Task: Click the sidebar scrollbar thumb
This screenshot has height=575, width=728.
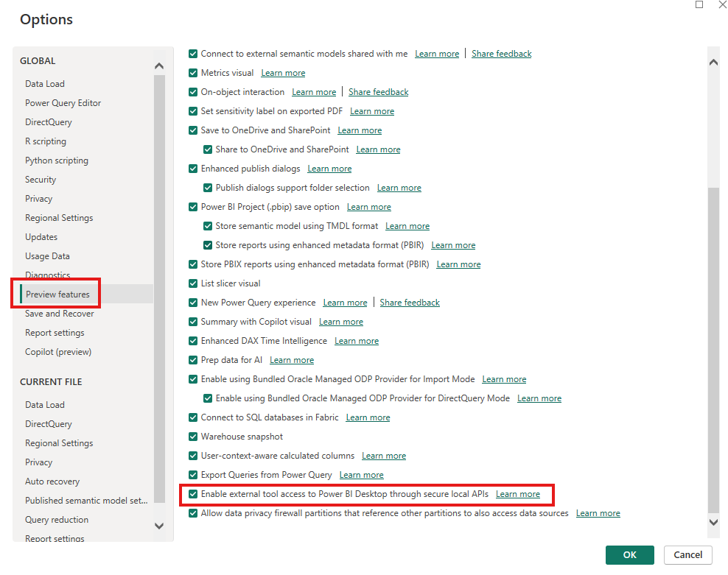Action: pos(159,289)
